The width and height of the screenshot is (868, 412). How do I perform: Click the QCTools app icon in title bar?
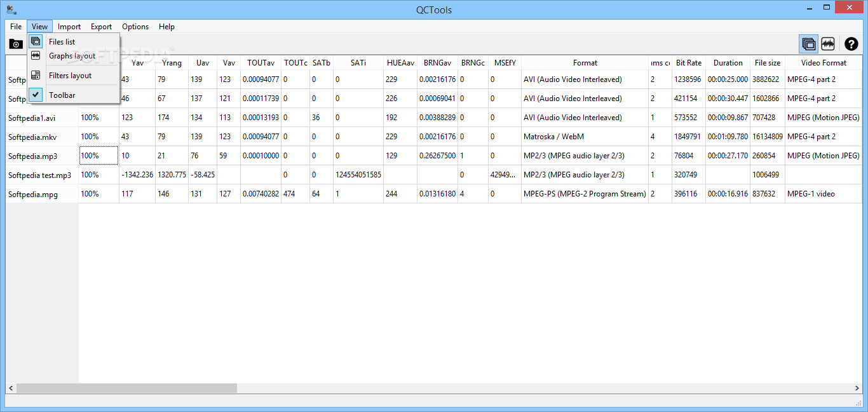(11, 10)
